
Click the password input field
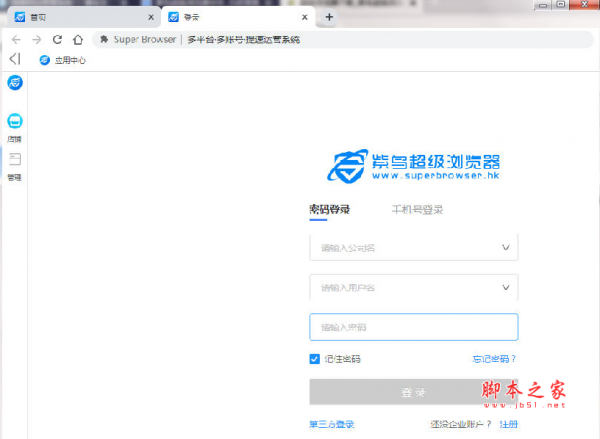pyautogui.click(x=414, y=327)
